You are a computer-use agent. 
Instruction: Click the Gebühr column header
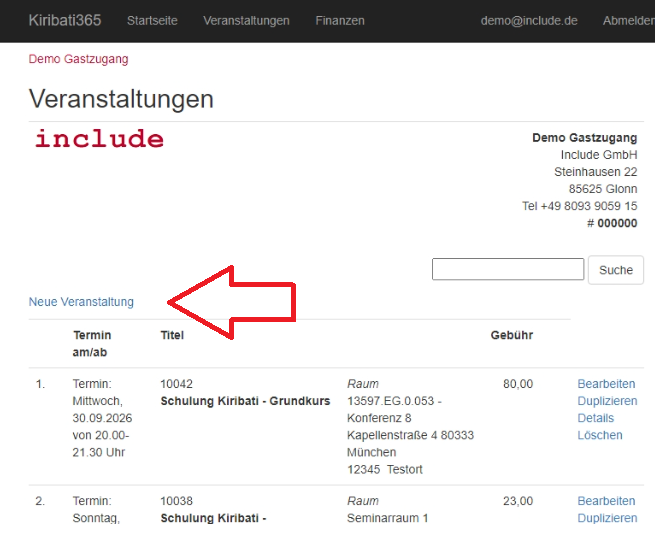click(512, 335)
